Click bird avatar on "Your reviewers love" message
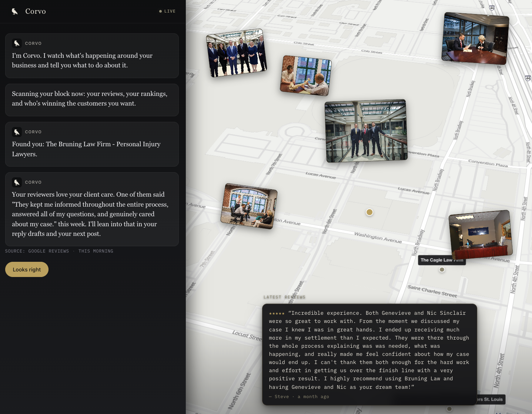Image resolution: width=532 pixels, height=414 pixels. (17, 182)
